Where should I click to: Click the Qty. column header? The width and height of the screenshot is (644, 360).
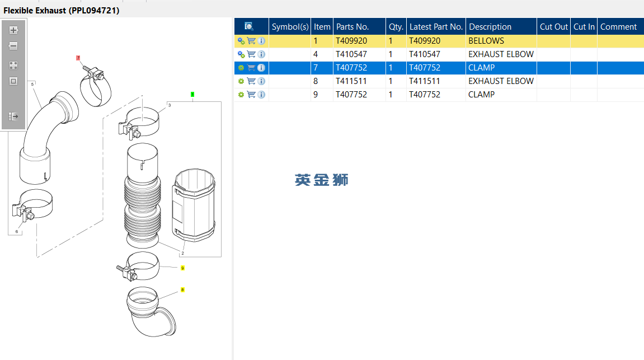(396, 27)
